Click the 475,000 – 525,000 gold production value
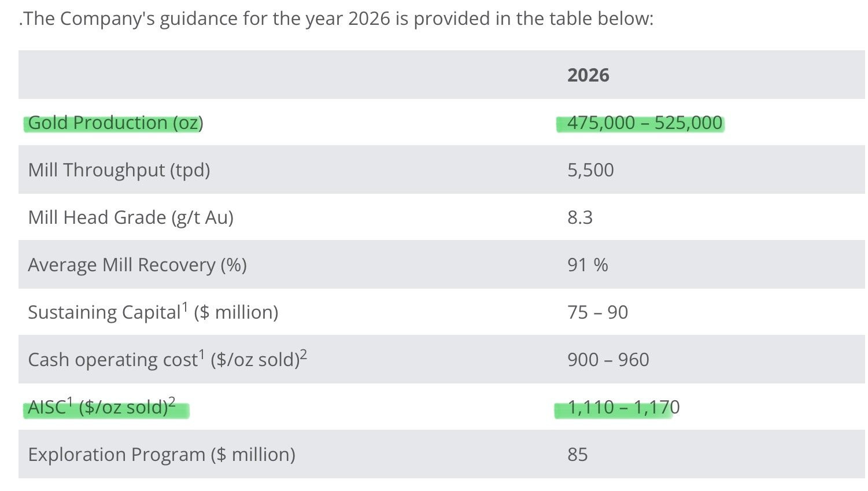868x491 pixels. pyautogui.click(x=644, y=123)
